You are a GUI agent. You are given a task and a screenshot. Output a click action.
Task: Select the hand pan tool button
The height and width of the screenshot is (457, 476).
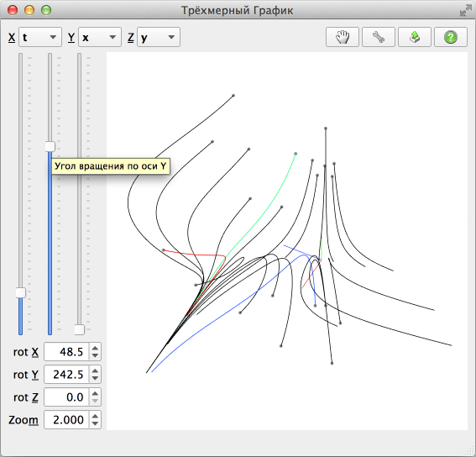pos(343,37)
